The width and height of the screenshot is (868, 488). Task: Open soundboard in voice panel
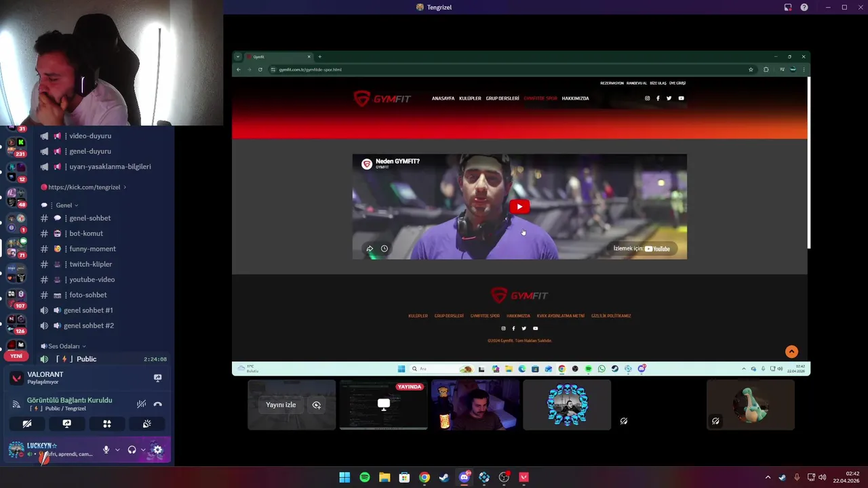(x=146, y=424)
